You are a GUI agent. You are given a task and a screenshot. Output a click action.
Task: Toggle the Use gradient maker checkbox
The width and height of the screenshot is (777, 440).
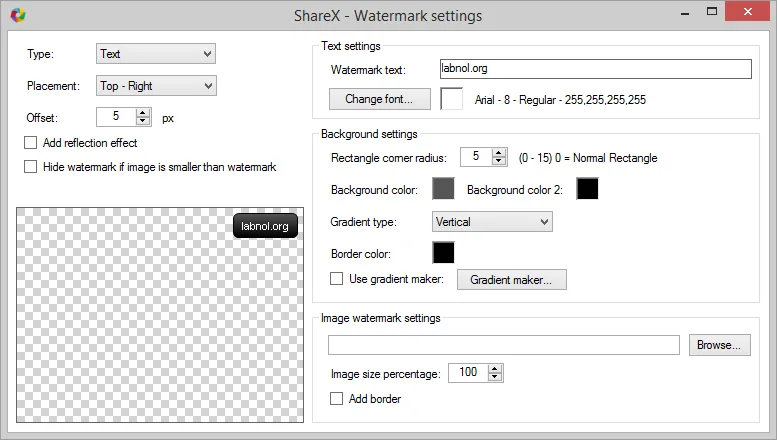coord(336,278)
